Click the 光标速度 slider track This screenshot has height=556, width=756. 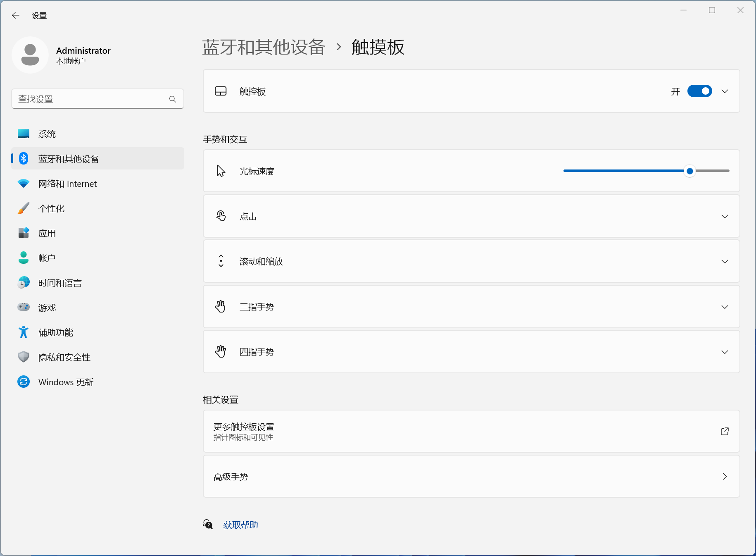624,171
